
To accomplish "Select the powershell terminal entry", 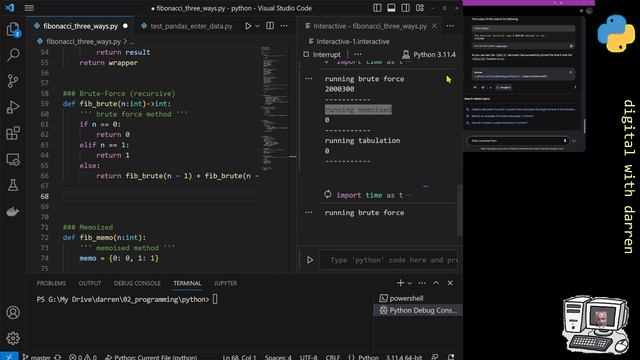I will pyautogui.click(x=418, y=298).
